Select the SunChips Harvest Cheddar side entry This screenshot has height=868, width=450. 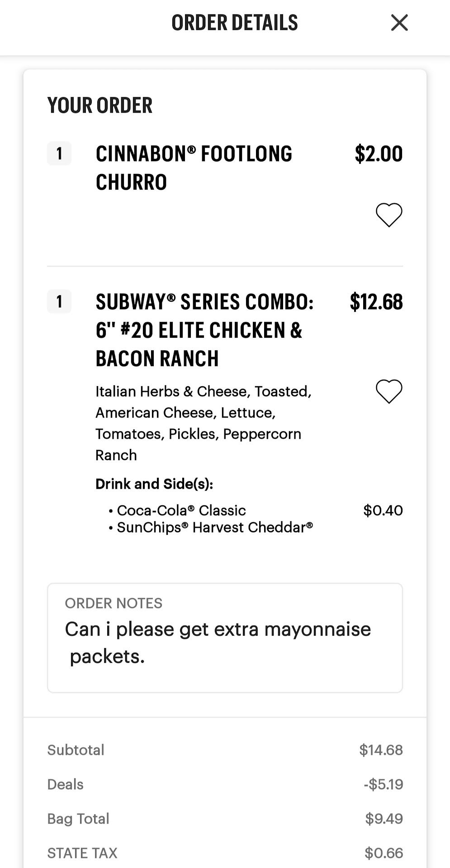tap(214, 528)
